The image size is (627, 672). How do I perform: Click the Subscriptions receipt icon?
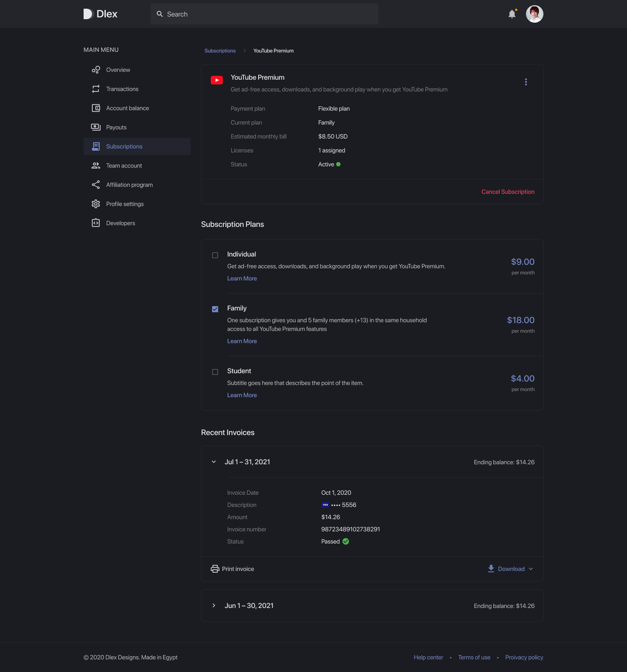pyautogui.click(x=96, y=146)
